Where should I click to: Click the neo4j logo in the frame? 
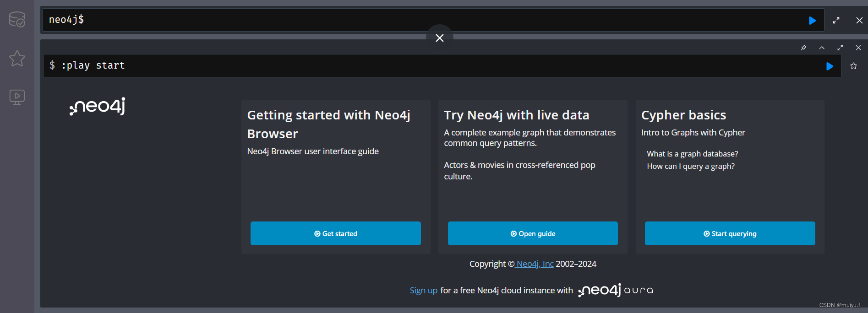pyautogui.click(x=97, y=106)
